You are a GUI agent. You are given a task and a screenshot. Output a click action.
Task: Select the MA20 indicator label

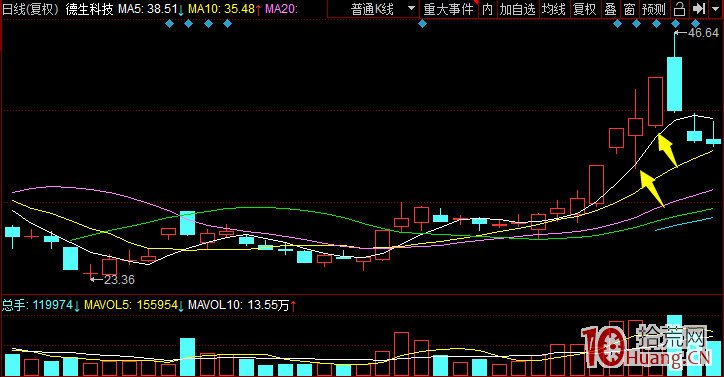click(281, 9)
